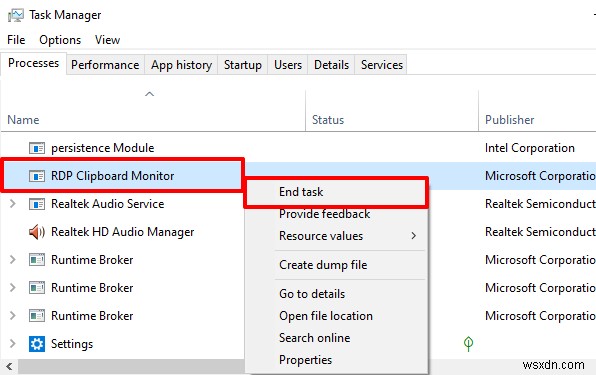Switch to the Startup tab

tap(243, 65)
